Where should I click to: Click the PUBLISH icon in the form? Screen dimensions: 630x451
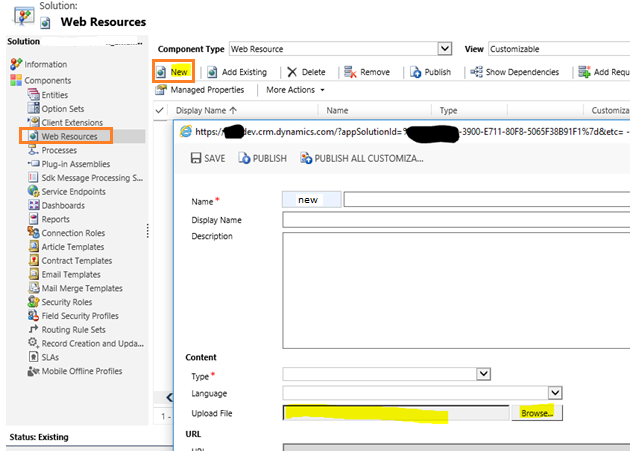(x=244, y=158)
